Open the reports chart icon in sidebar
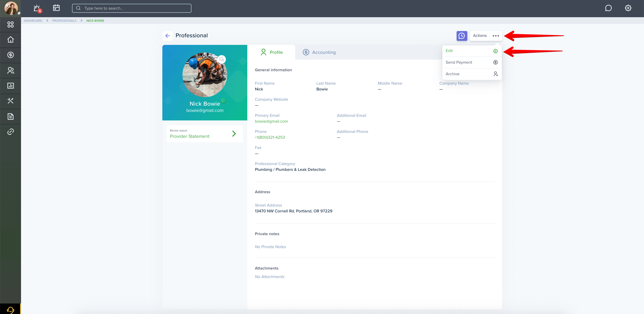Viewport: 644px width, 314px height. click(x=11, y=86)
